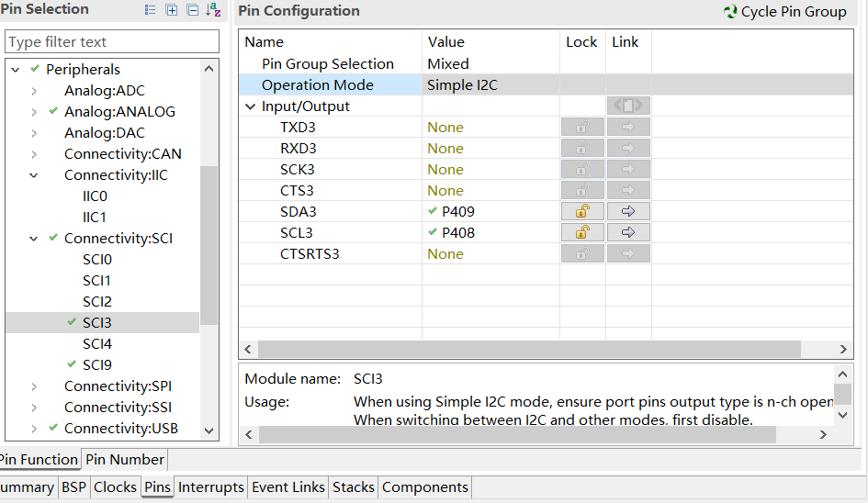868x503 pixels.
Task: Click the Input/Output group link icon
Action: [628, 106]
